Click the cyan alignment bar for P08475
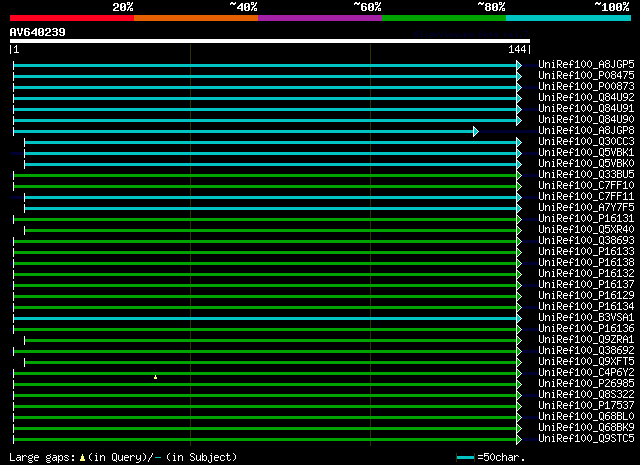The height and width of the screenshot is (465, 640). click(x=265, y=76)
